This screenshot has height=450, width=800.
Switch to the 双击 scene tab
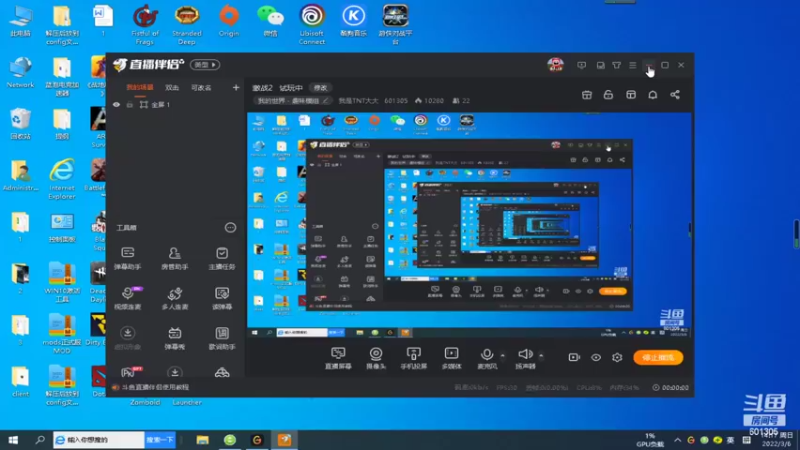172,88
